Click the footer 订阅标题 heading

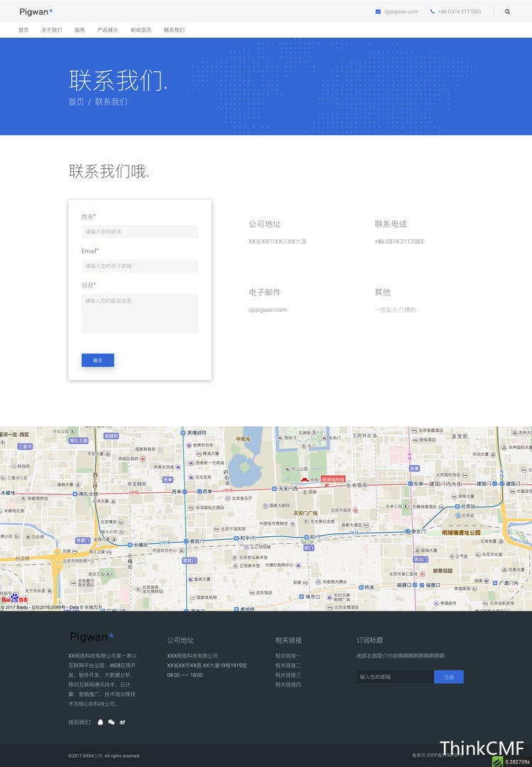coord(369,640)
